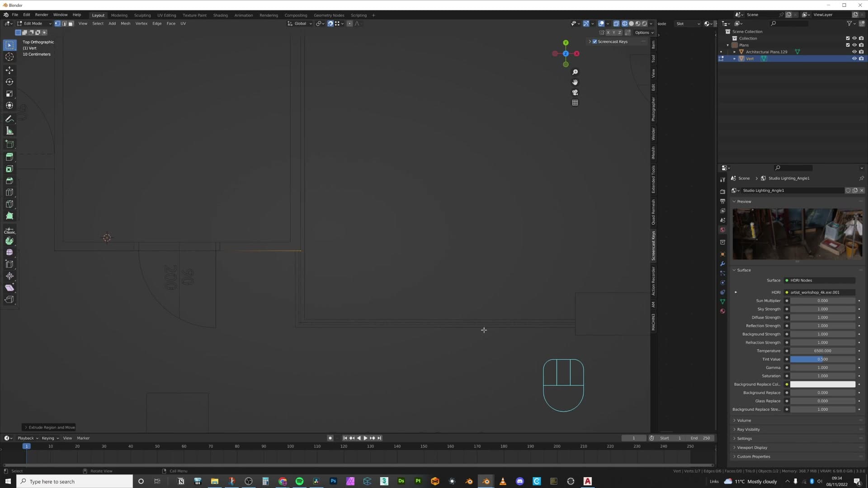The image size is (868, 488).
Task: Select the Cursor tool in the toolbar
Action: click(9, 57)
